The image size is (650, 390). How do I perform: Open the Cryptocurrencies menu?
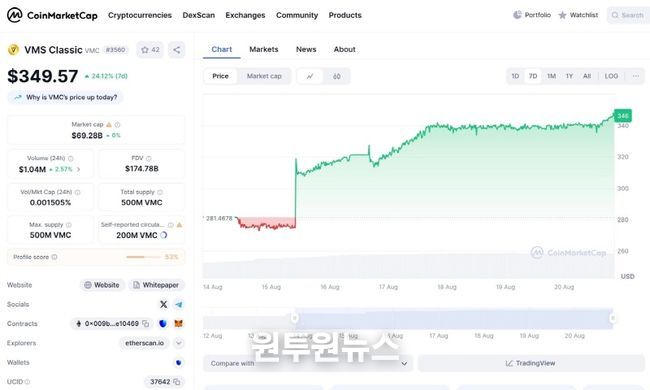(x=140, y=15)
